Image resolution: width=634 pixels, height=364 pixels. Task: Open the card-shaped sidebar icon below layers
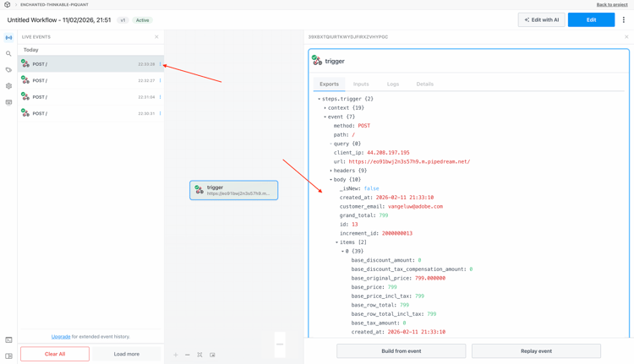[x=8, y=102]
